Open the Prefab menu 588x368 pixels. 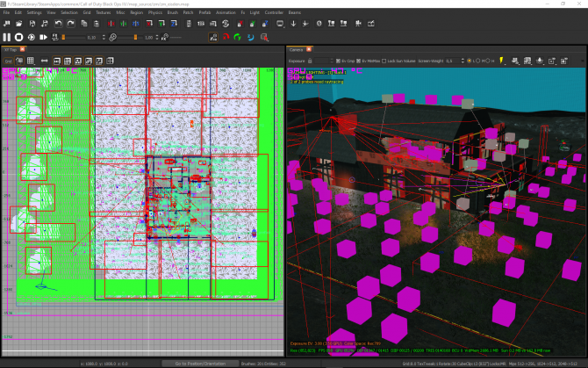[204, 12]
